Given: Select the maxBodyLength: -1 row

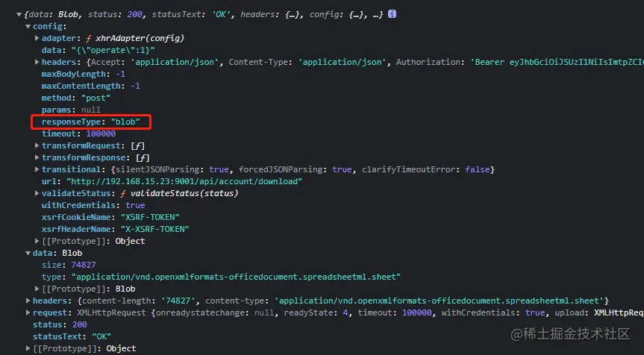Looking at the screenshot, I should (84, 74).
